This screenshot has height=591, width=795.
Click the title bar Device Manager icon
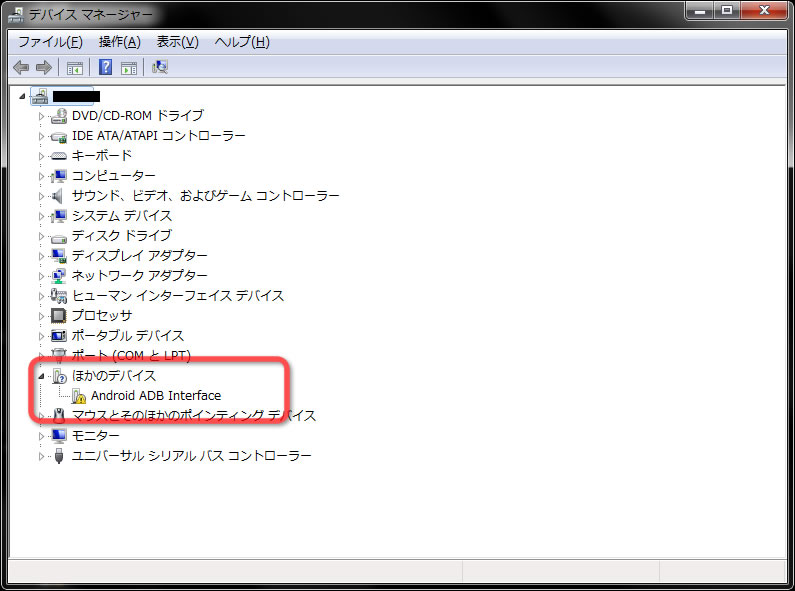pos(15,15)
